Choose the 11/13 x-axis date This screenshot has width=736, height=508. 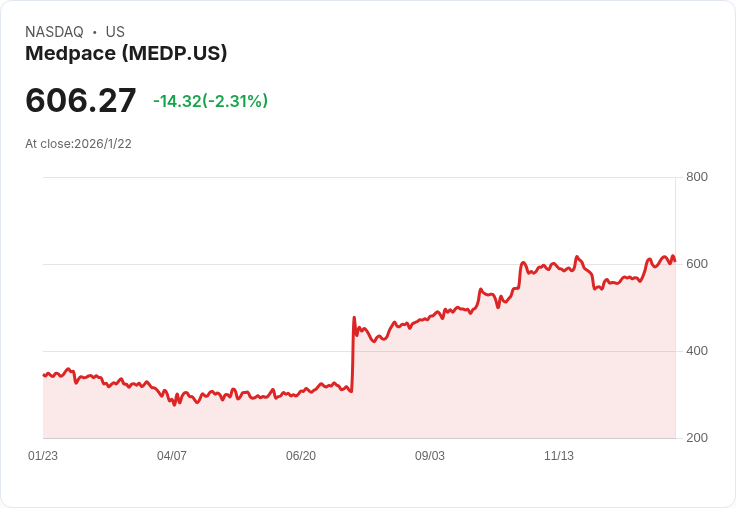pos(559,456)
